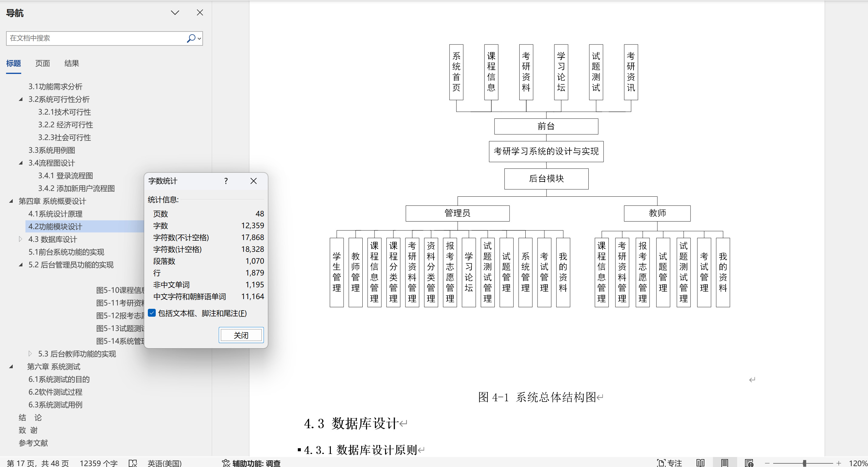Collapse 5.2 后台管理员功能的实现 heading
This screenshot has height=467, width=868.
coord(21,265)
